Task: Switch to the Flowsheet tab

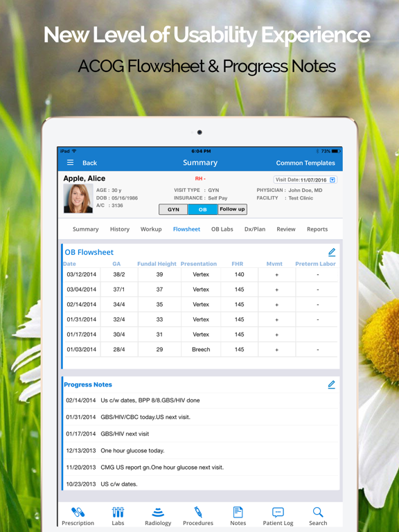Action: (186, 229)
